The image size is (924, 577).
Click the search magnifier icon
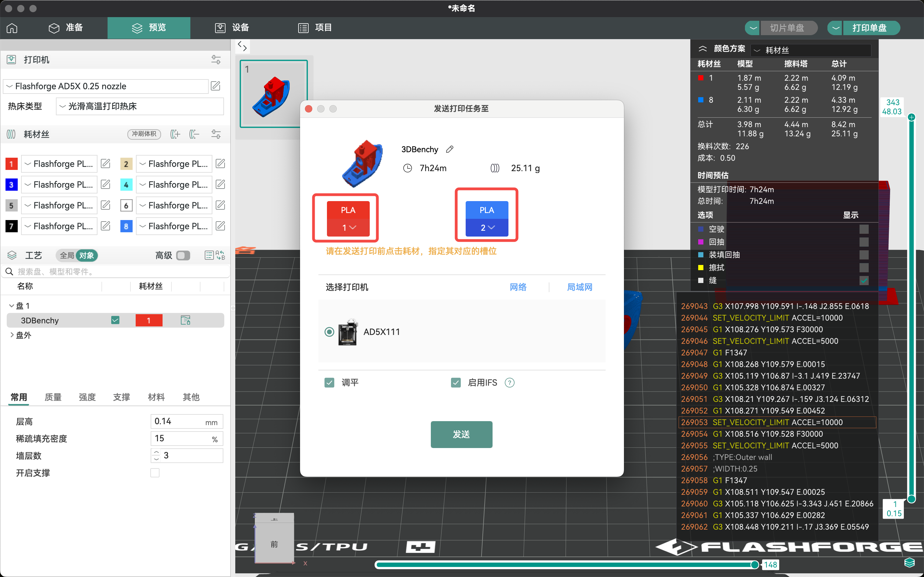(x=9, y=271)
